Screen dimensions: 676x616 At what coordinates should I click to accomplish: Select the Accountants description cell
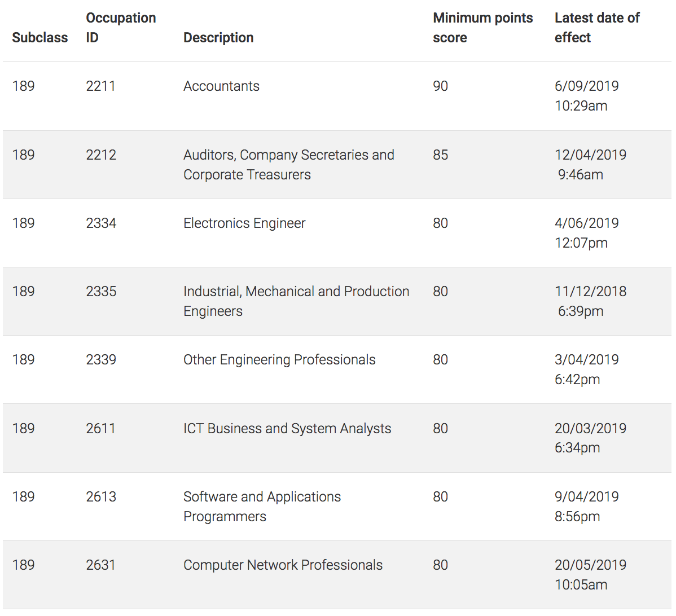[221, 86]
